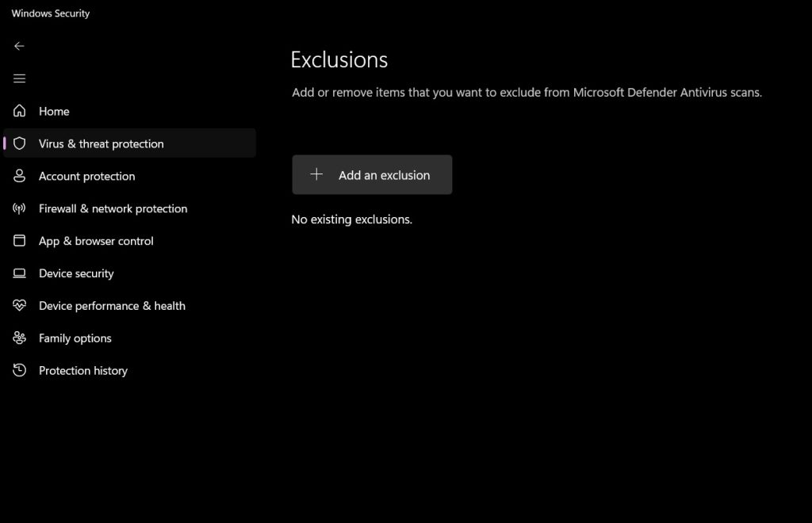Click the Account protection person icon
This screenshot has height=523, width=812.
pos(19,176)
